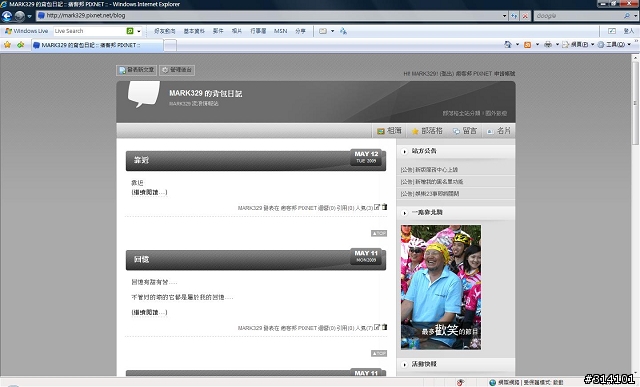640x387 pixels.
Task: Click the mail envelope icon on Live toolbar
Action: point(323,31)
